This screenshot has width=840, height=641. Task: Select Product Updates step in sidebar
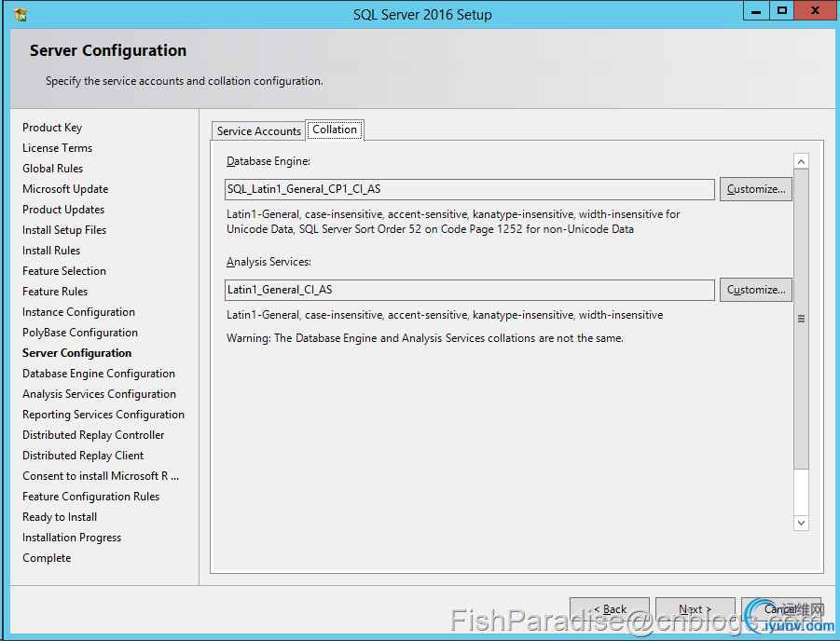[x=63, y=210]
